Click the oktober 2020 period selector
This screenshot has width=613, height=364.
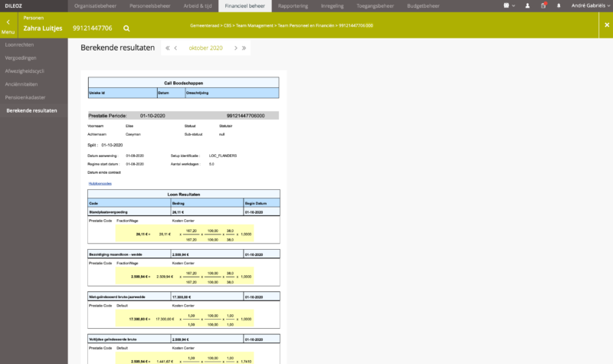(x=205, y=48)
